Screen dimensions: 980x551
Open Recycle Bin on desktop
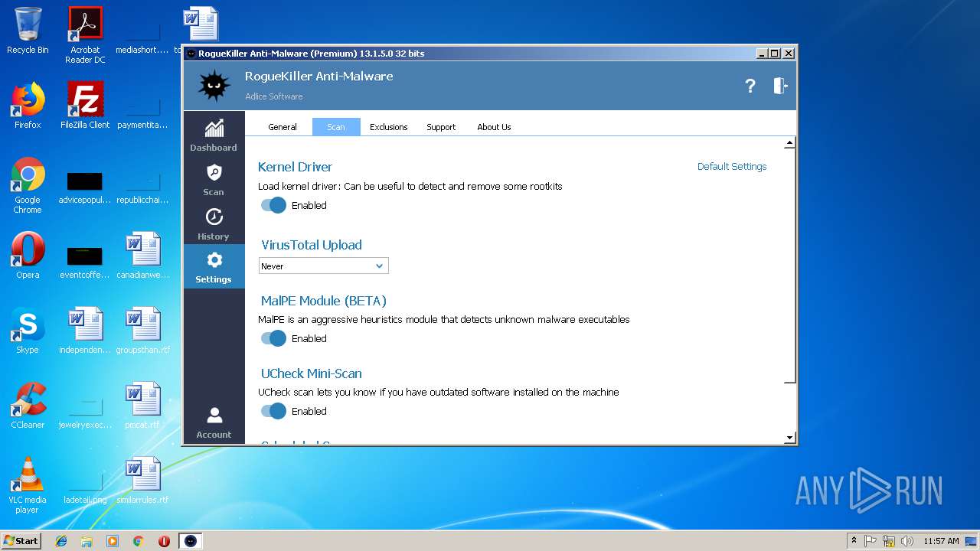click(x=28, y=31)
